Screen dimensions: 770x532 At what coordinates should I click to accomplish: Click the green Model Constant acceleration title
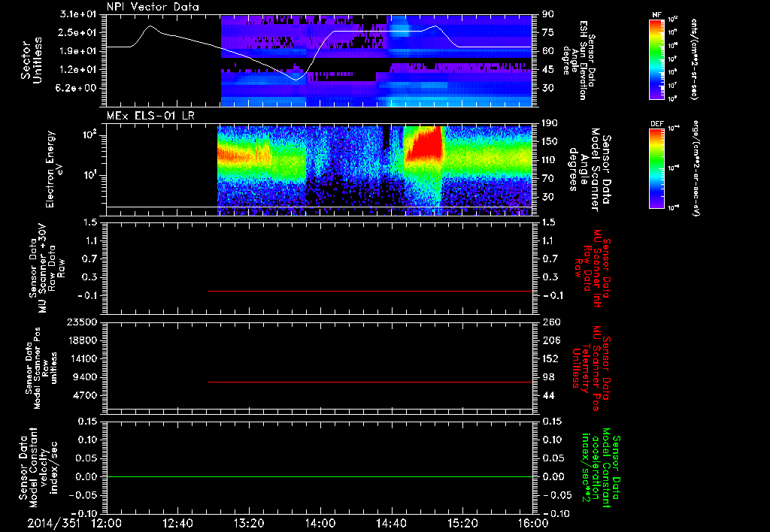click(x=601, y=469)
